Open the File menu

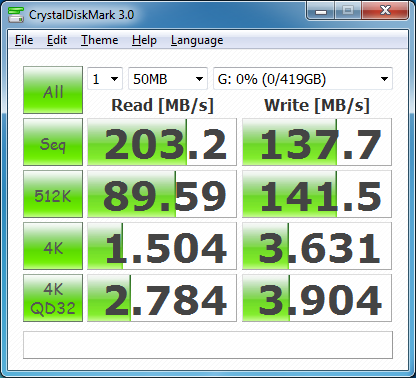pyautogui.click(x=24, y=40)
